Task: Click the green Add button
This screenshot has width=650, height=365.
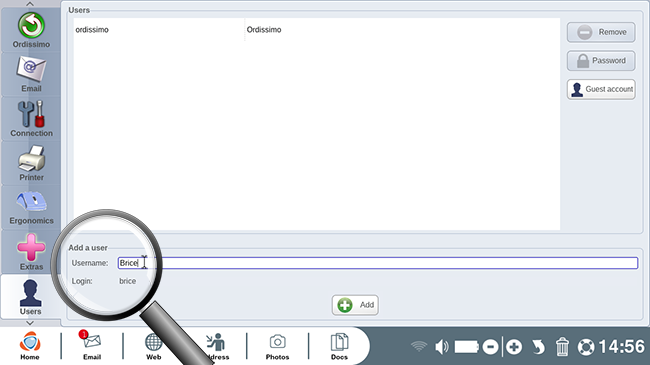Action: (x=355, y=305)
